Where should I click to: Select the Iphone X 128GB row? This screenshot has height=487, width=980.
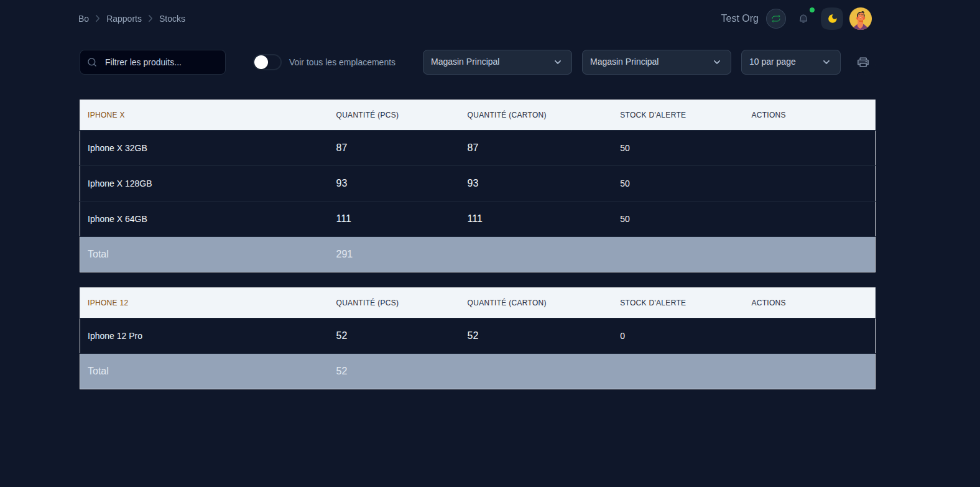point(120,183)
